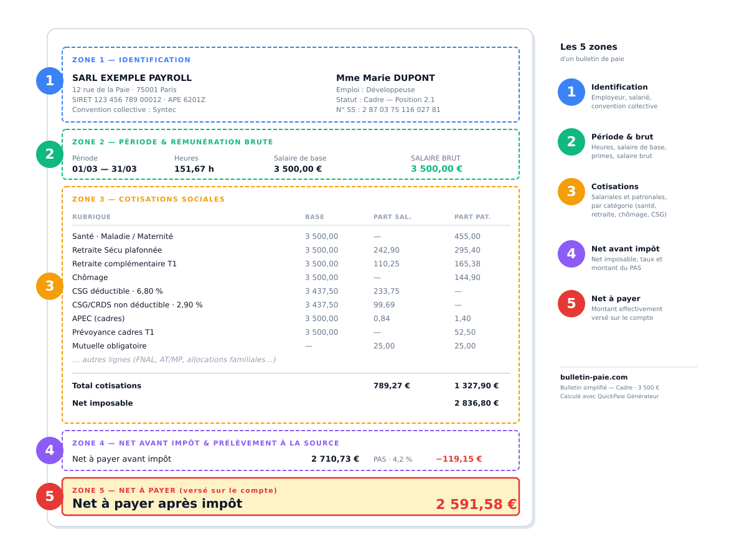The width and height of the screenshot is (747, 560).
Task: Click the 'Net imposable' amount '2 836,80 €'
Action: (477, 403)
